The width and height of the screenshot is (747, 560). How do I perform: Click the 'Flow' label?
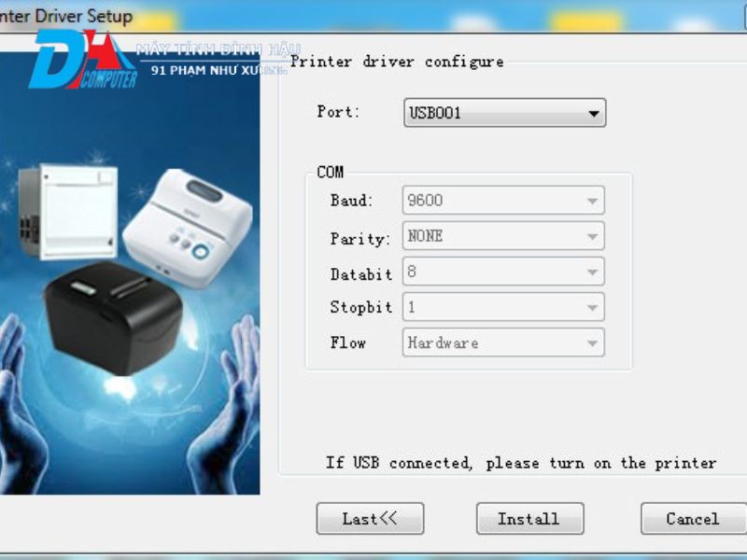pyautogui.click(x=347, y=343)
